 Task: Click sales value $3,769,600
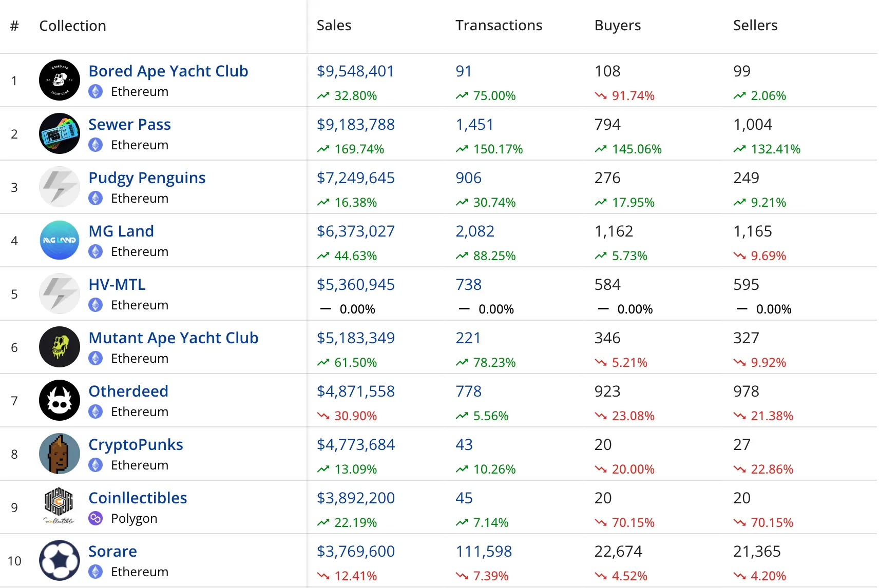[356, 551]
